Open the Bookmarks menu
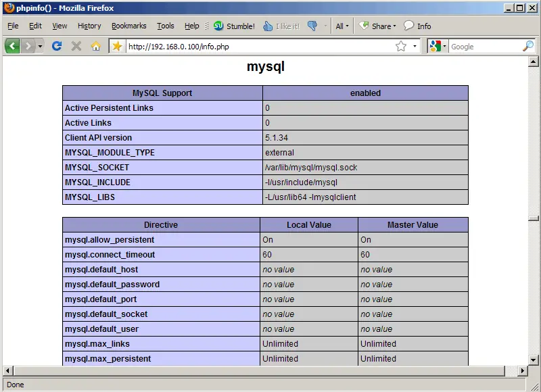Viewport: 541px width, 392px height. (x=128, y=26)
